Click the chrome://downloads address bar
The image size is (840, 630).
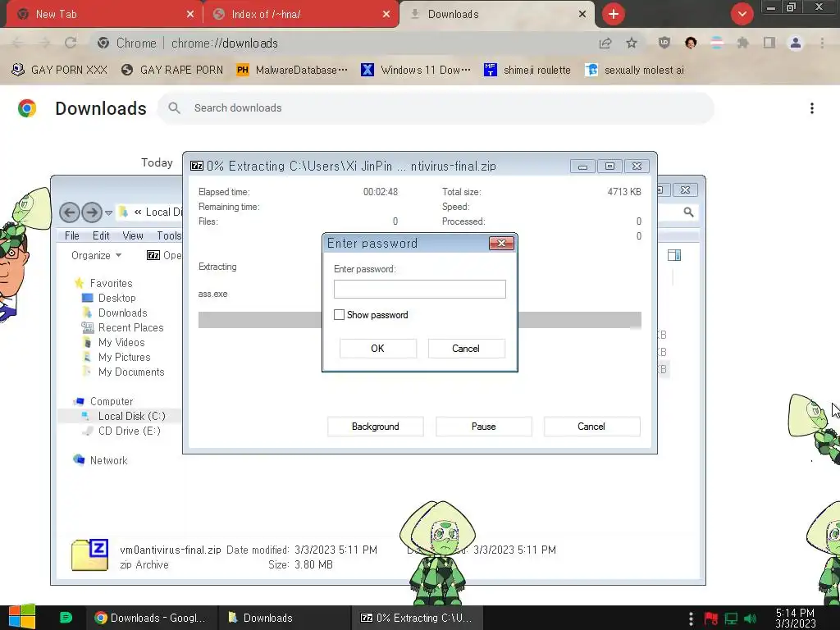pos(343,43)
